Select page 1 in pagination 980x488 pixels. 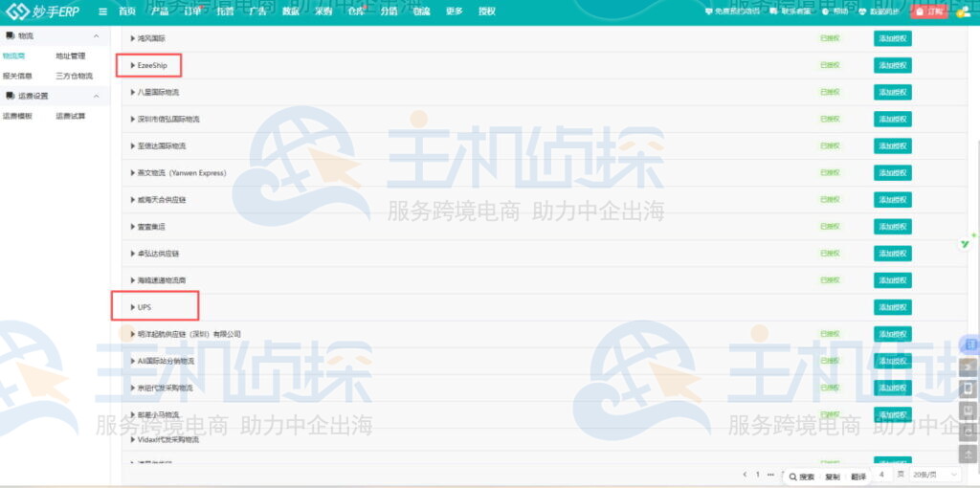coord(758,475)
